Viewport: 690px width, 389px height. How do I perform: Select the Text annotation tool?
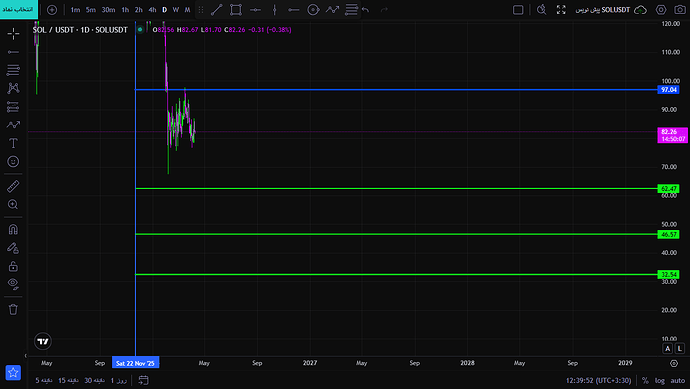tap(13, 143)
